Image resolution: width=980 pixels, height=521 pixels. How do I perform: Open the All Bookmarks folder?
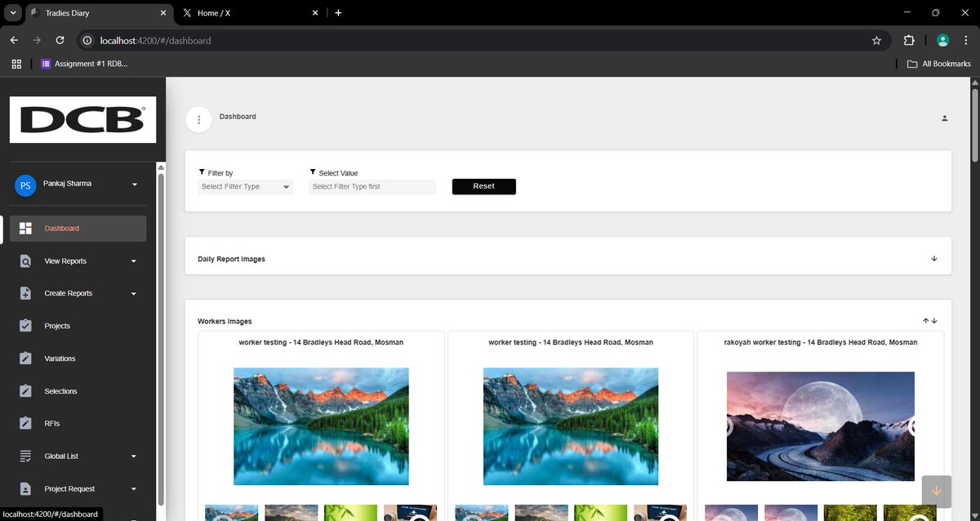click(x=939, y=64)
